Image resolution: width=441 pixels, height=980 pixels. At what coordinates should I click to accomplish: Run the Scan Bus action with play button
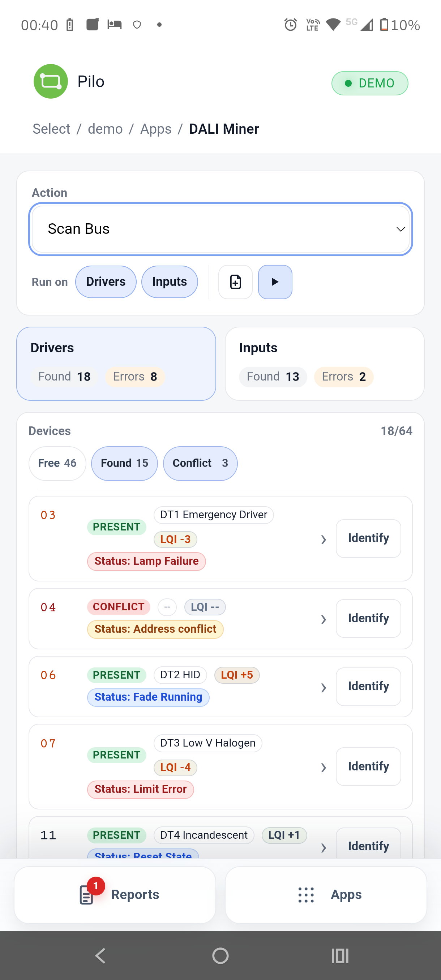[x=275, y=282]
